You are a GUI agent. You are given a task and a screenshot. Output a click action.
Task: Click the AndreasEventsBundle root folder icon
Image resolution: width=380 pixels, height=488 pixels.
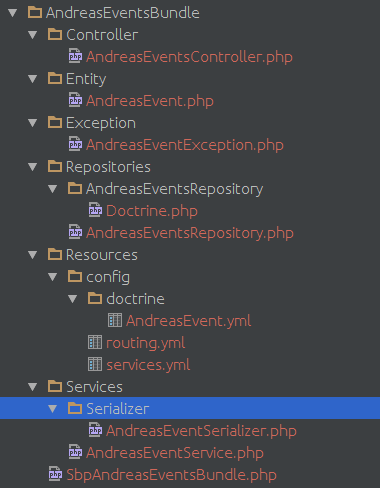pos(35,12)
